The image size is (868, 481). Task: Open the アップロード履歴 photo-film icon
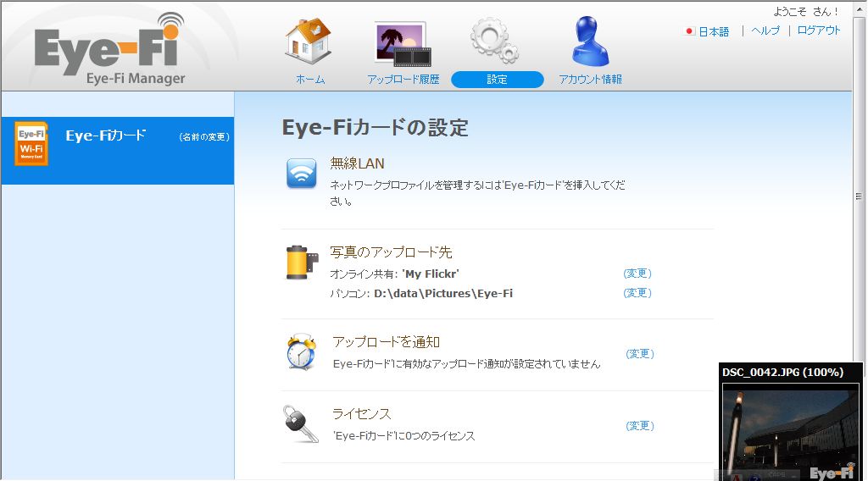[403, 44]
